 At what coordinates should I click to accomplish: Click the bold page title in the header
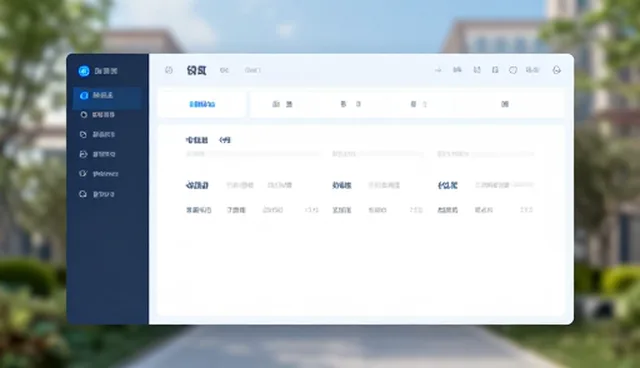pos(196,70)
